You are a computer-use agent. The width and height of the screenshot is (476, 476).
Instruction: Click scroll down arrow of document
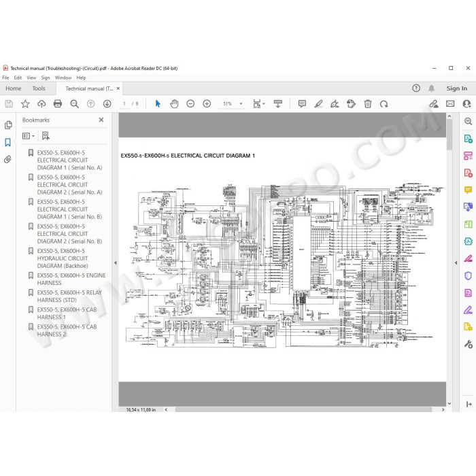point(449,403)
